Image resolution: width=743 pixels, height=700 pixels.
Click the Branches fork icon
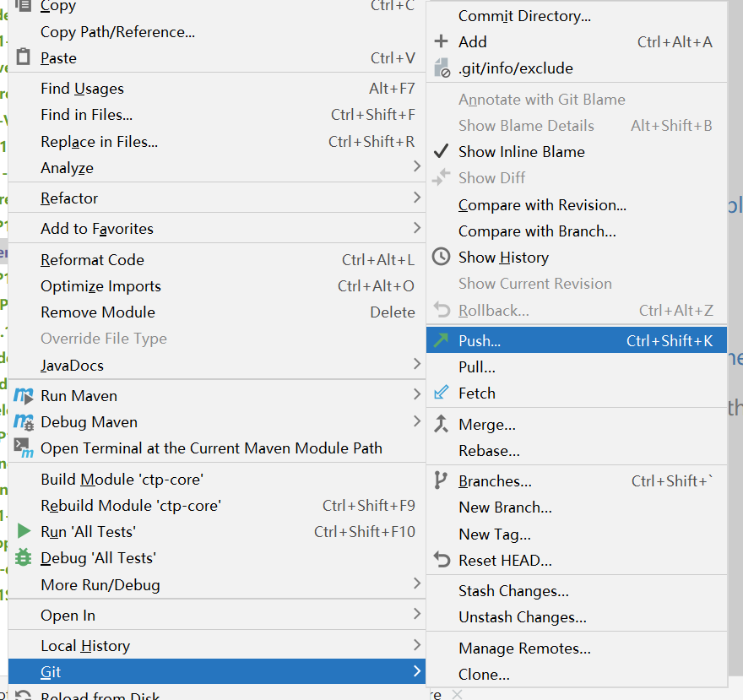441,480
